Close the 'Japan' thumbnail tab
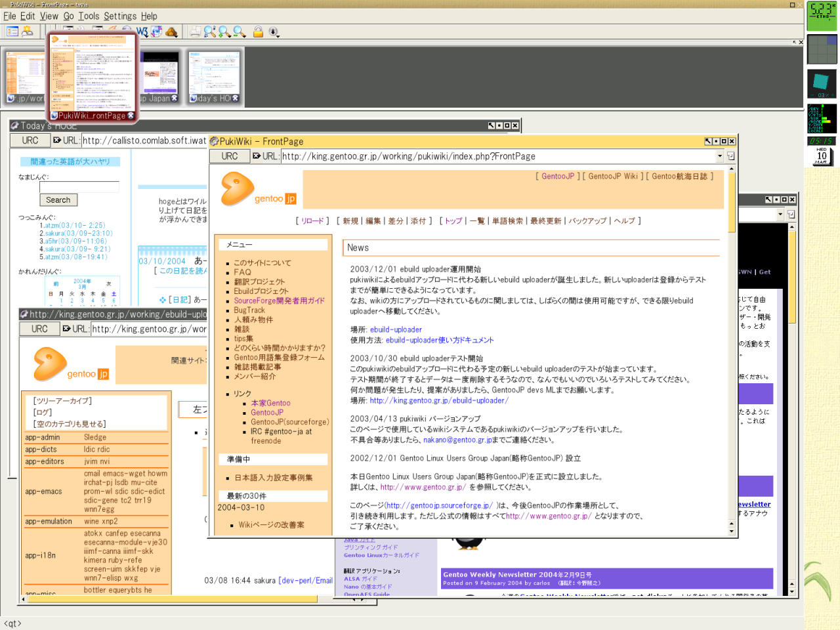The image size is (840, 630). (x=175, y=98)
